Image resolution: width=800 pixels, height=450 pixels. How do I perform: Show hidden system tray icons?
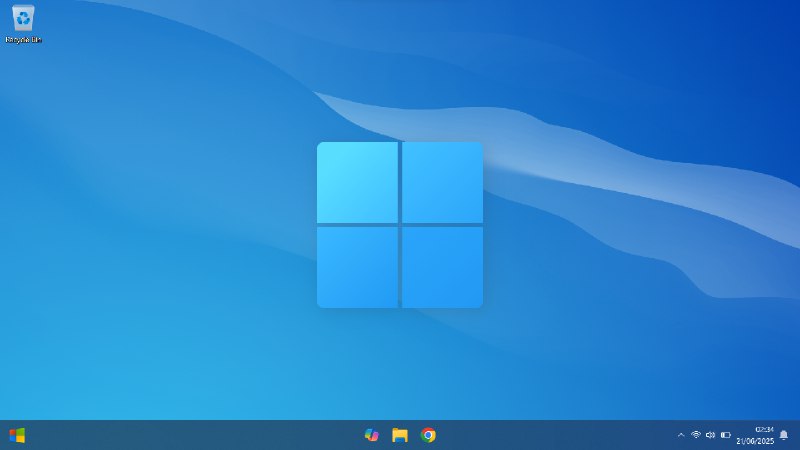coord(681,435)
